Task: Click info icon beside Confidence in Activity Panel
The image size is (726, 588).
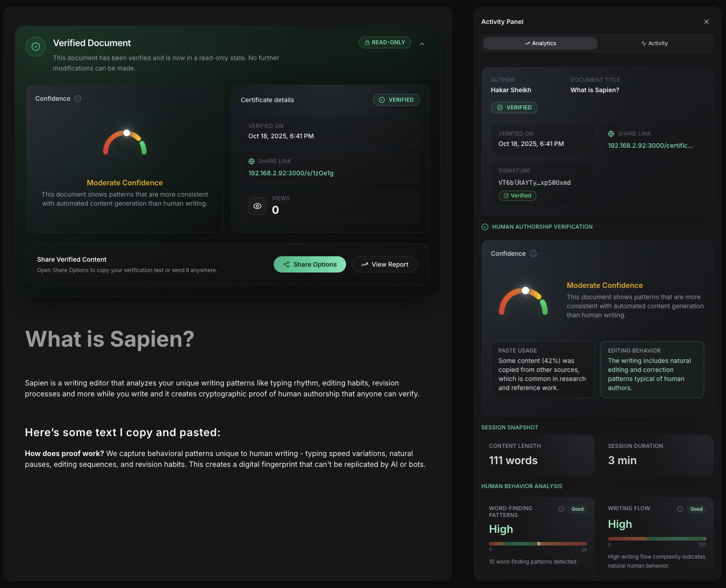Action: (533, 254)
